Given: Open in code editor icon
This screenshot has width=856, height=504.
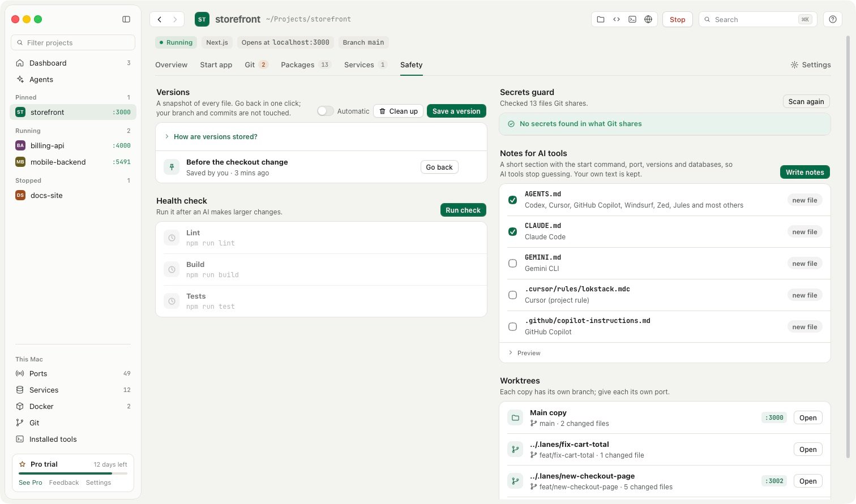Looking at the screenshot, I should (x=617, y=19).
